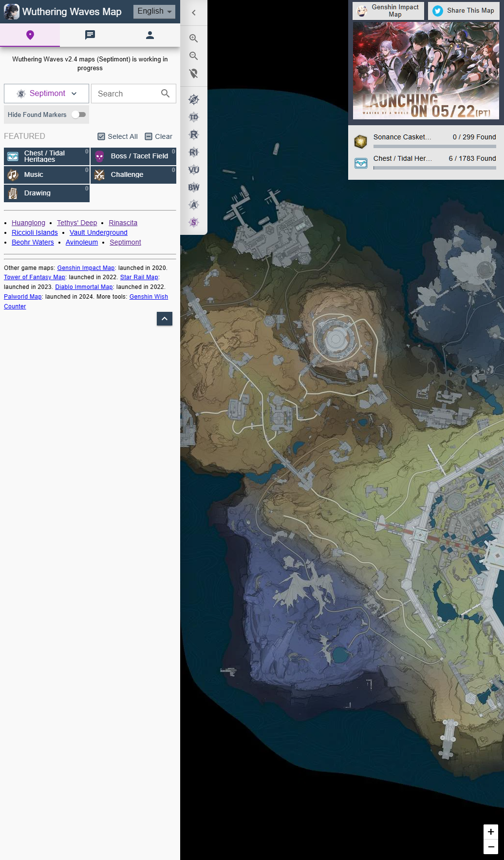Open the Rinascita map link
Screen dimensions: 504x860
(x=123, y=223)
